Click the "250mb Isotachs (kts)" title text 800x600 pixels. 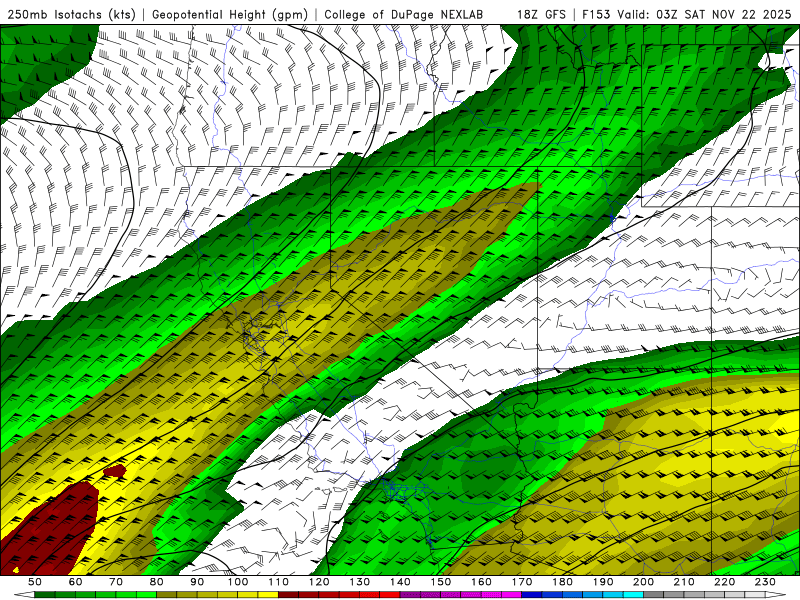pyautogui.click(x=71, y=14)
